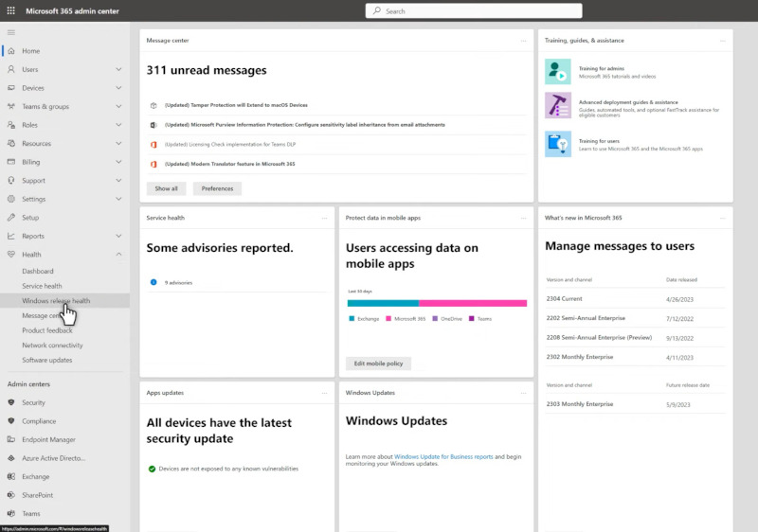This screenshot has width=758, height=532.
Task: Click the Search input field
Action: 474,10
